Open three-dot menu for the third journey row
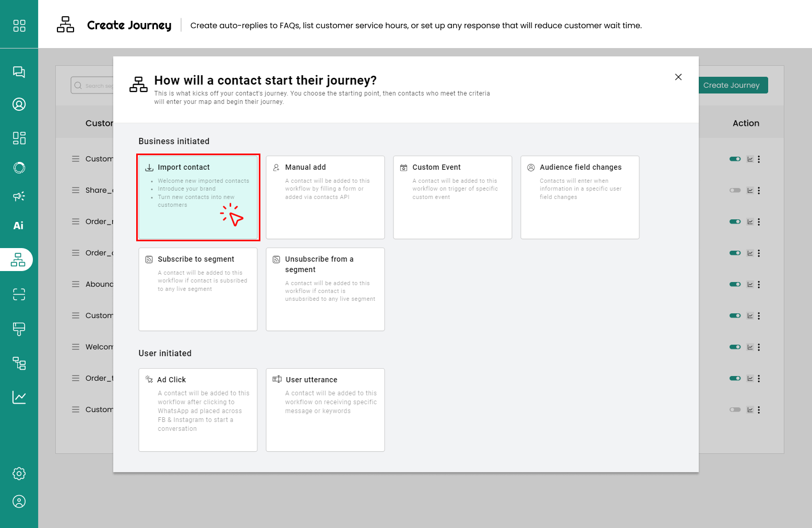 coord(759,222)
